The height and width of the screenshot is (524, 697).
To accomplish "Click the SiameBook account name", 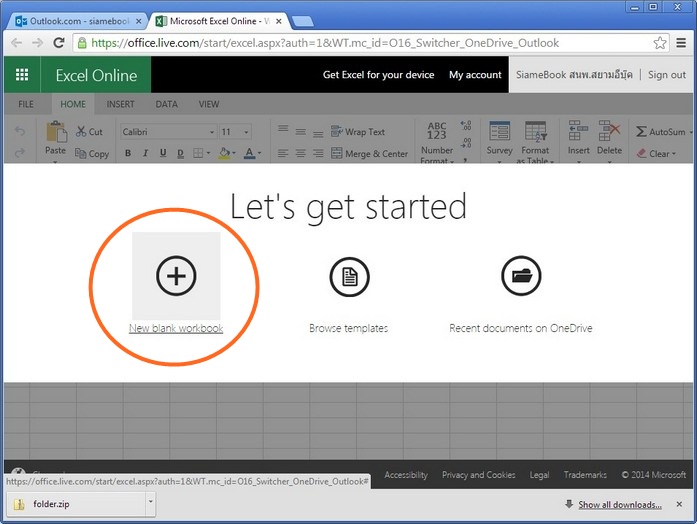I will (x=574, y=75).
